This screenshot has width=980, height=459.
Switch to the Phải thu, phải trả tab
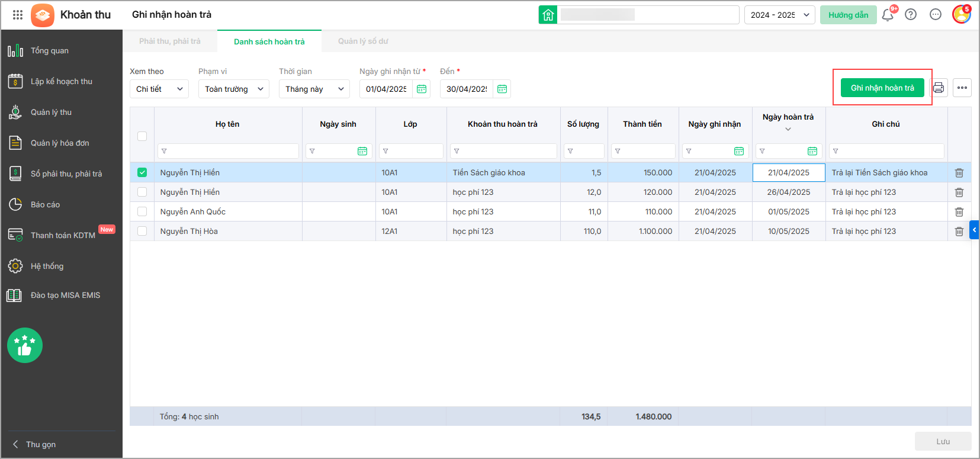170,41
